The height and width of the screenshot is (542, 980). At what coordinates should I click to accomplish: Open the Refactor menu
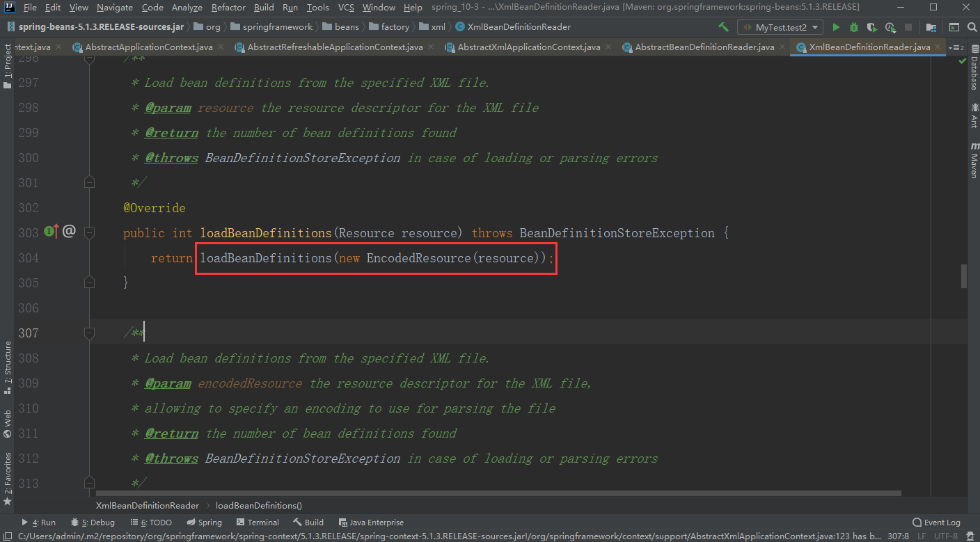tap(228, 7)
